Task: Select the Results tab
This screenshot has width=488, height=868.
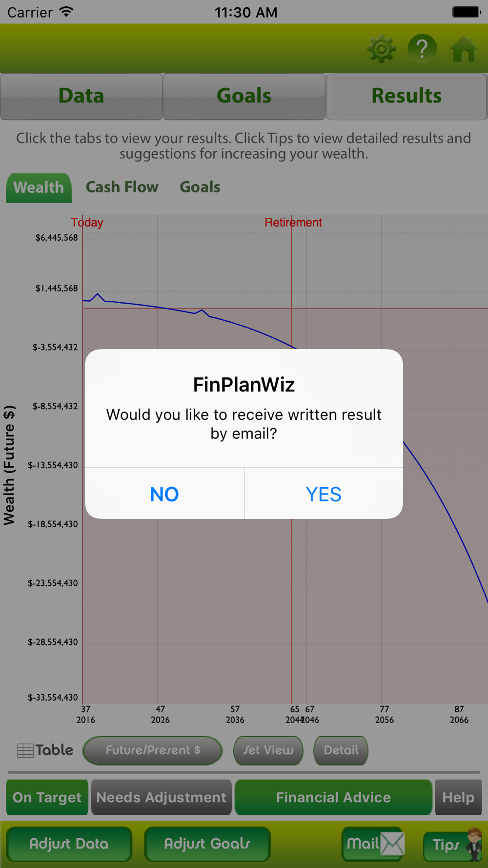Action: point(407,96)
